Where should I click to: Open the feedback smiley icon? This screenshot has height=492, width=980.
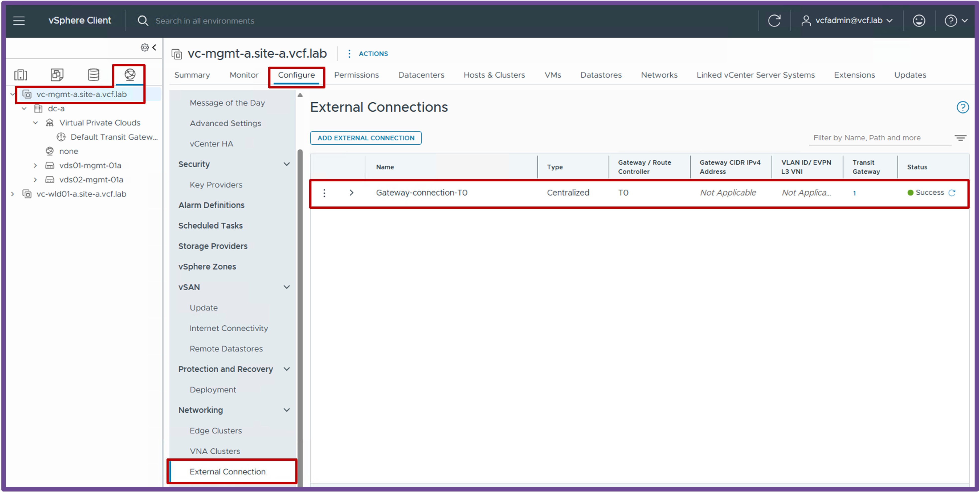(919, 21)
